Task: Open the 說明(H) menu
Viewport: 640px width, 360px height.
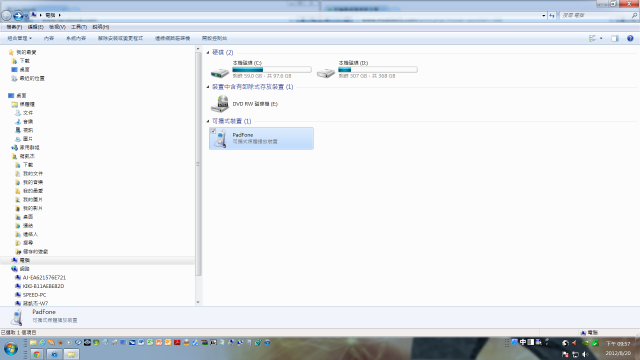Action: 100,27
